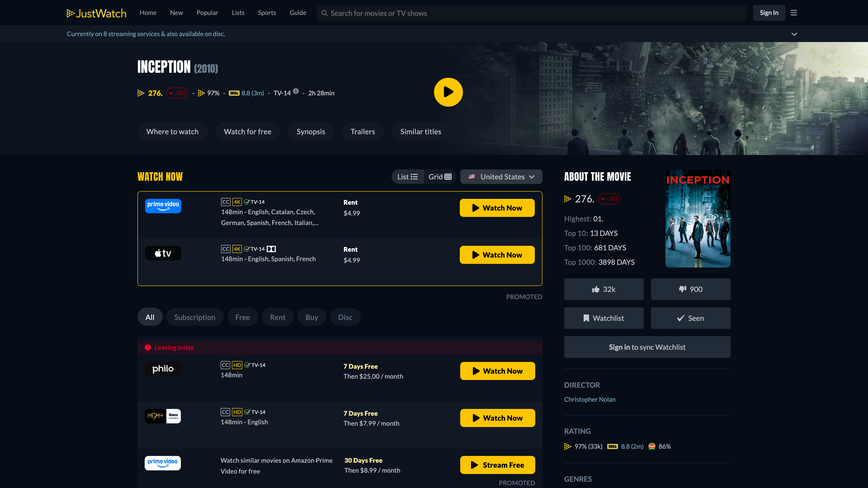Open the Popular menu item

[x=207, y=13]
